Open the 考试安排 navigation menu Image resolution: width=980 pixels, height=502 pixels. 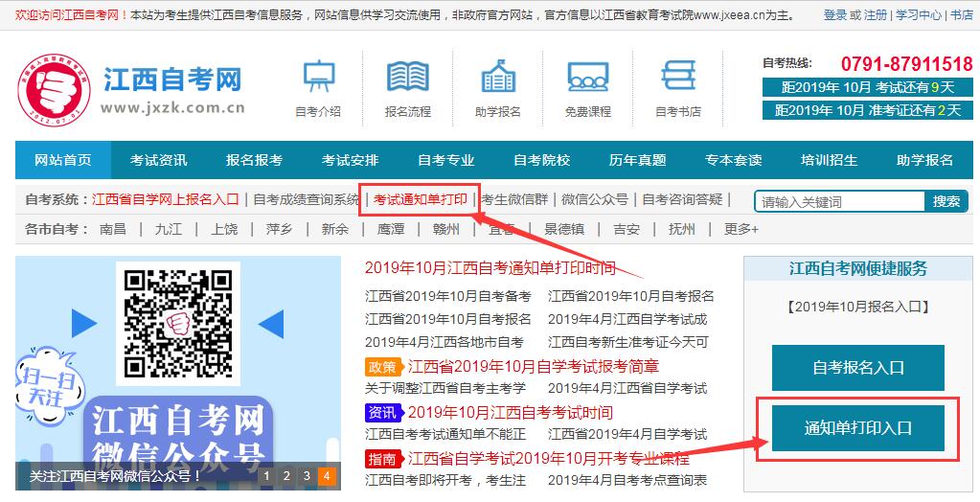click(350, 160)
